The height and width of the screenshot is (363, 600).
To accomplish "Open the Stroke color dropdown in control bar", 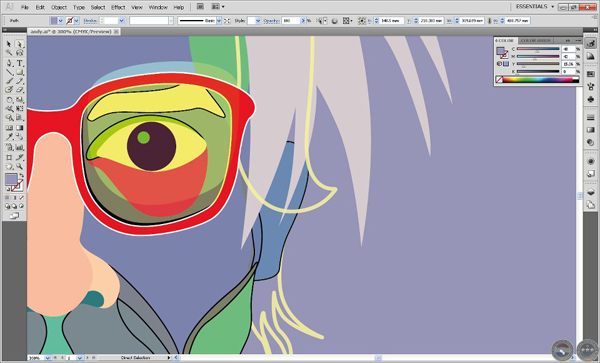I will pos(77,21).
